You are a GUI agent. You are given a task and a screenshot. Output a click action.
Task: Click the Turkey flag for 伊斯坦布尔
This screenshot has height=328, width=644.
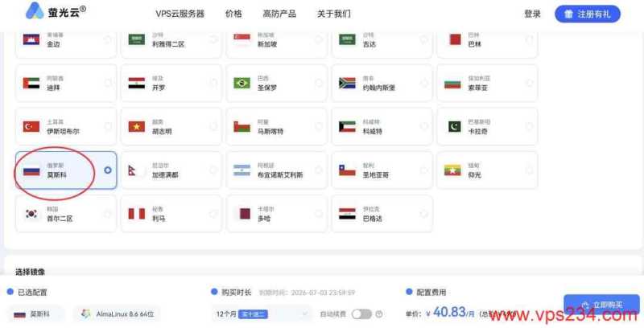tap(31, 127)
